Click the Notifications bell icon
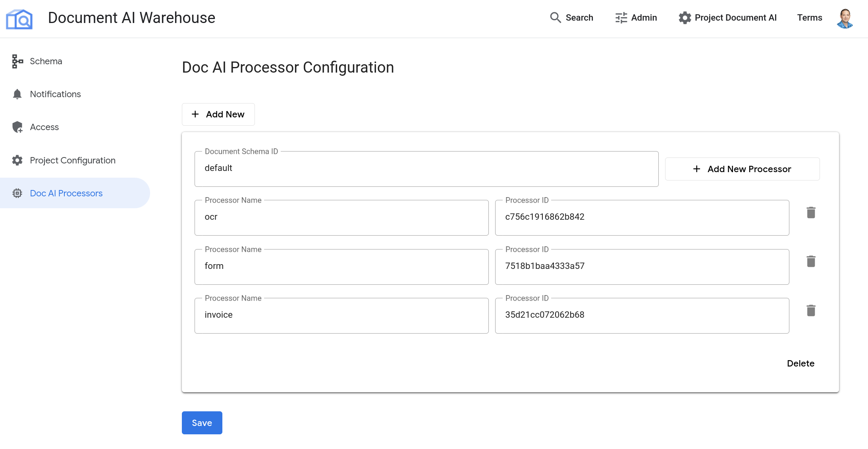The width and height of the screenshot is (868, 449). [x=17, y=94]
